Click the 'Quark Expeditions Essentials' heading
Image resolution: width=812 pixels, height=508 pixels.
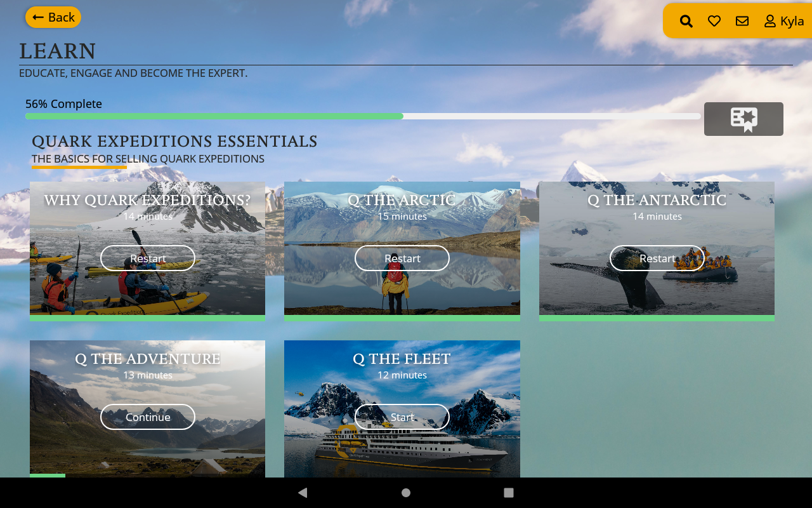[174, 141]
